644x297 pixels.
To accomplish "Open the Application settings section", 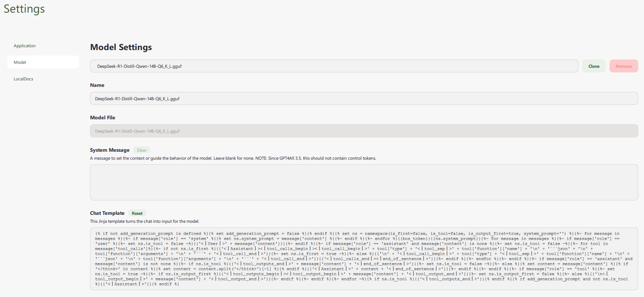I will [24, 46].
